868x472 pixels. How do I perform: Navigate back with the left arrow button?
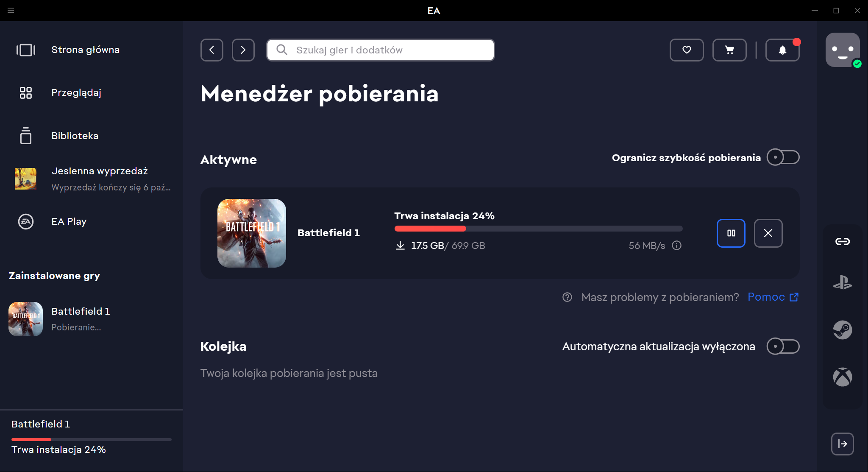point(212,50)
